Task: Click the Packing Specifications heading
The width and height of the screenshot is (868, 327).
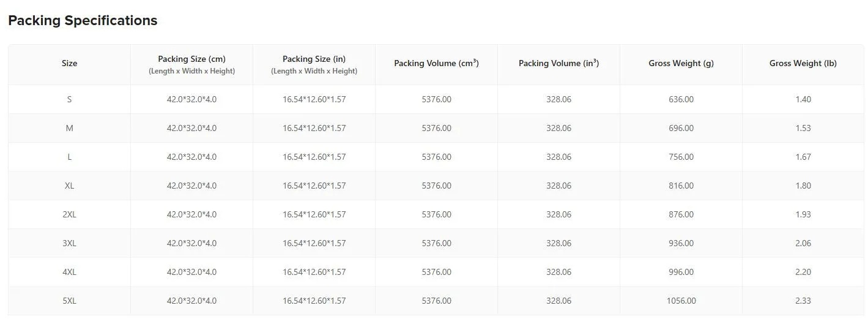Action: 83,21
